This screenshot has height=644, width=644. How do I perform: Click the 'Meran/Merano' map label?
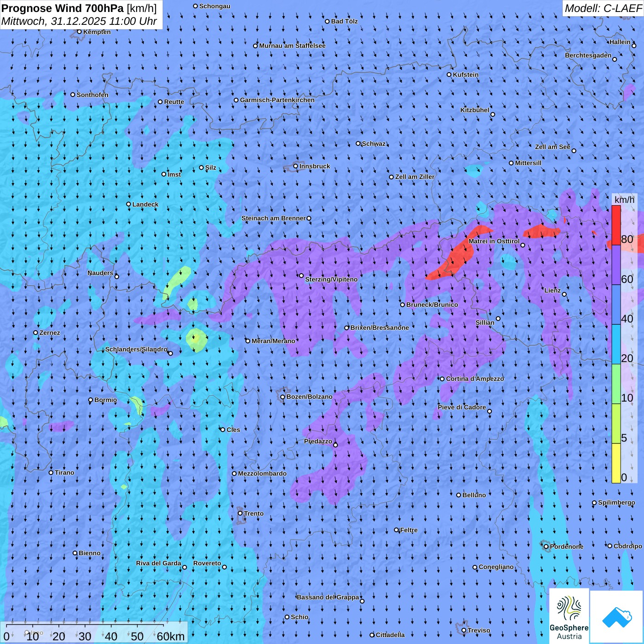coord(273,341)
